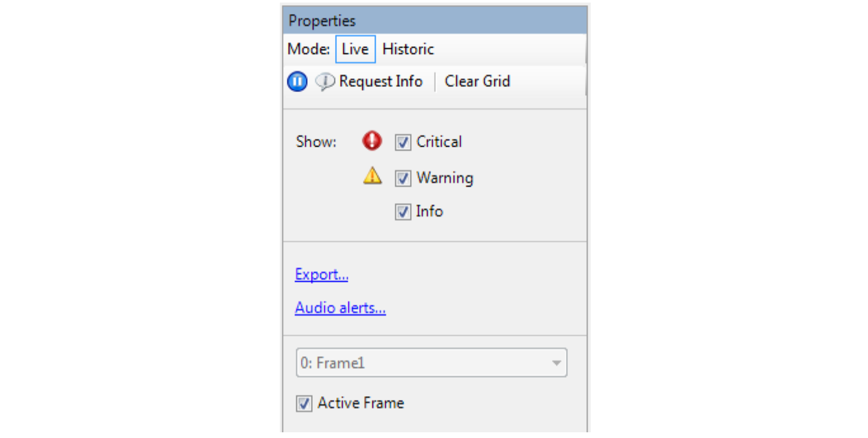Toggle the Critical events checkbox
Image resolution: width=868 pixels, height=438 pixels.
pos(403,142)
